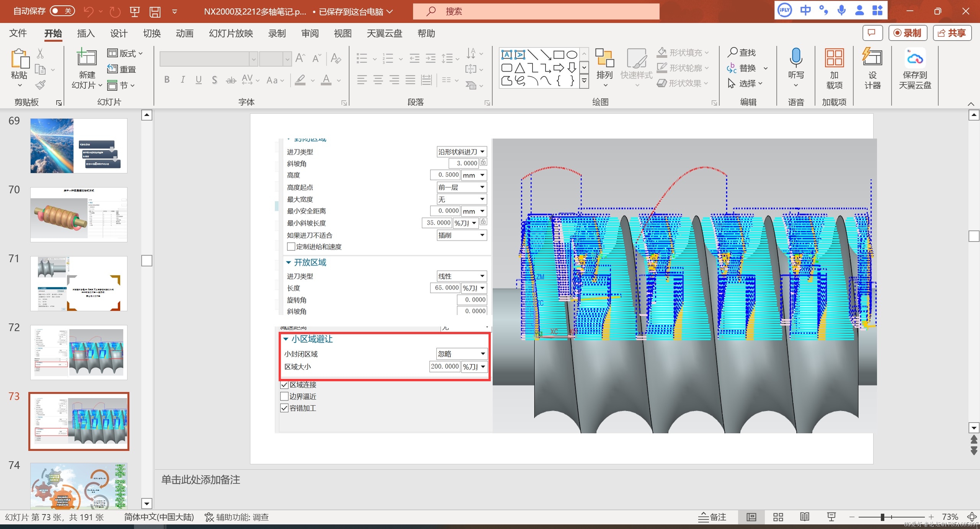980x529 pixels.
Task: Open the Review tab
Action: click(310, 33)
